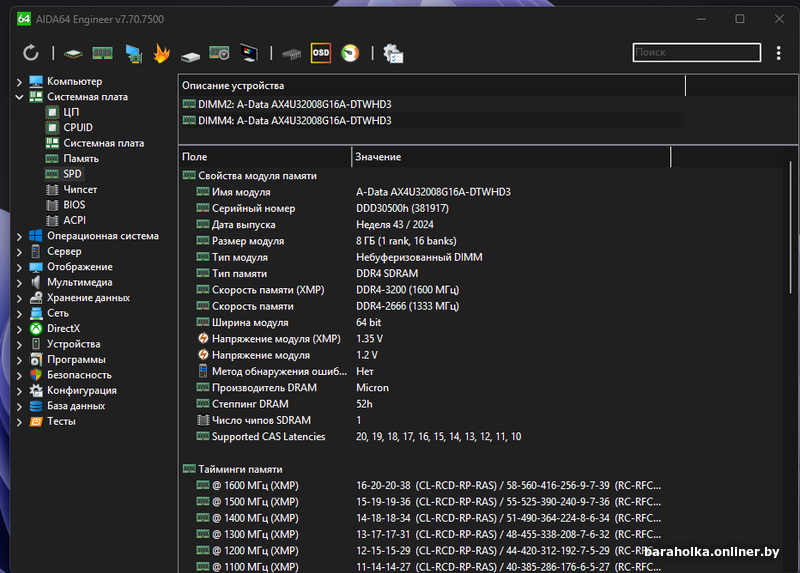800x573 pixels.
Task: Click the Описание устройства column header
Action: (432, 86)
